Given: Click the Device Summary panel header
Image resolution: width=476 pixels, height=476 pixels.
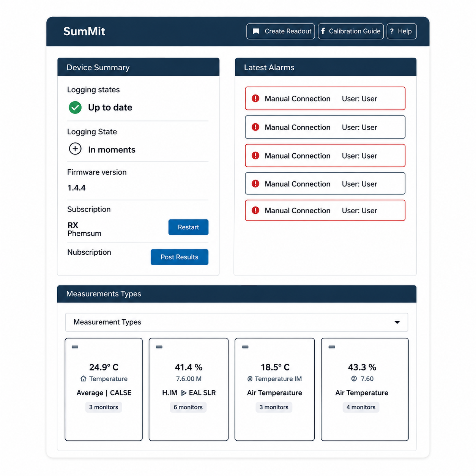Looking at the screenshot, I should tap(138, 67).
